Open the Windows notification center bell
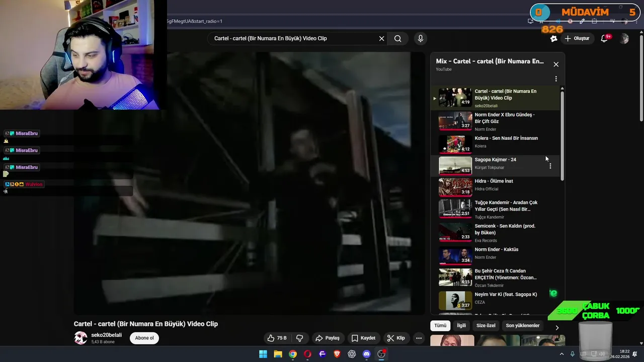644x362 pixels. click(x=635, y=354)
